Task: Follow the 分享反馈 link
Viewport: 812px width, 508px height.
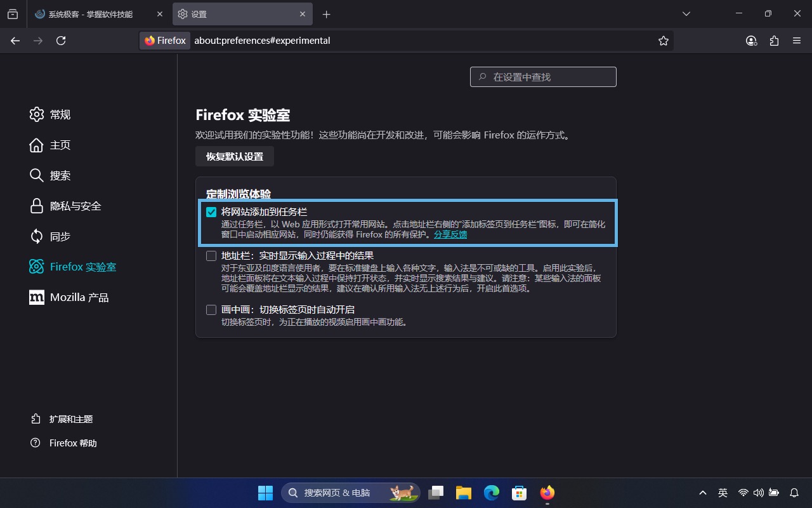Action: [450, 234]
